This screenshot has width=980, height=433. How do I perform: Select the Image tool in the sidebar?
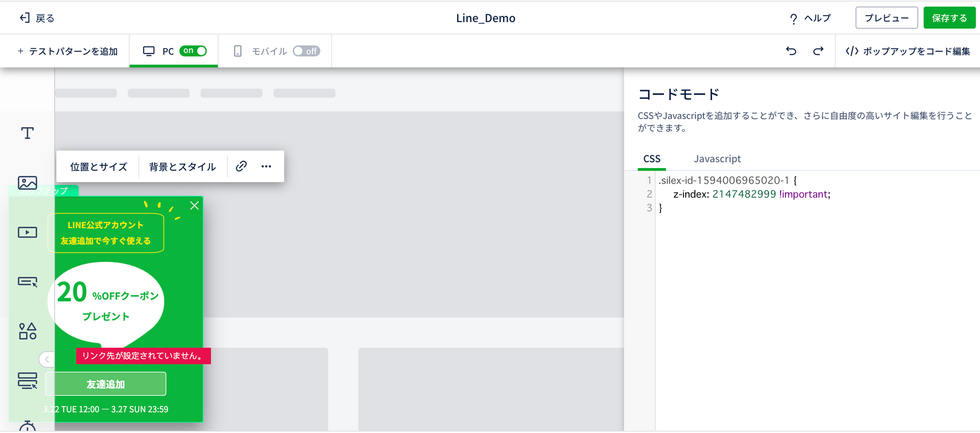click(27, 183)
